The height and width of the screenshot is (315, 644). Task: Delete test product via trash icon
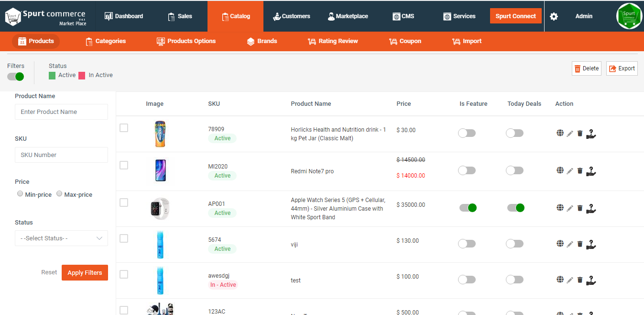click(x=580, y=280)
